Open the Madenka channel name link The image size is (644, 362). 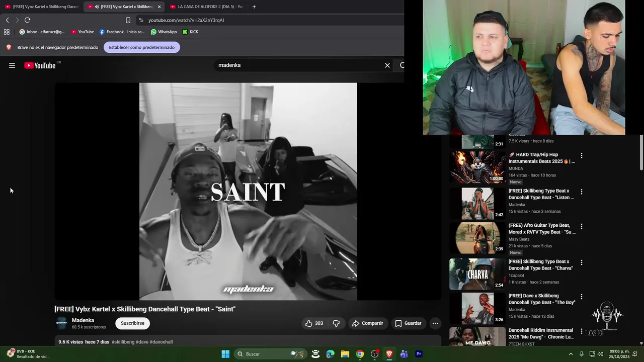coord(83,320)
